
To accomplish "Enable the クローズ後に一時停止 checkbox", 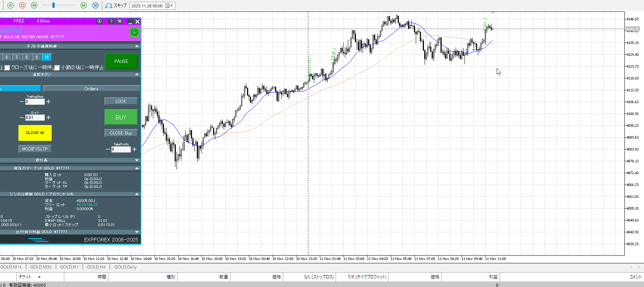I will [x=7, y=68].
